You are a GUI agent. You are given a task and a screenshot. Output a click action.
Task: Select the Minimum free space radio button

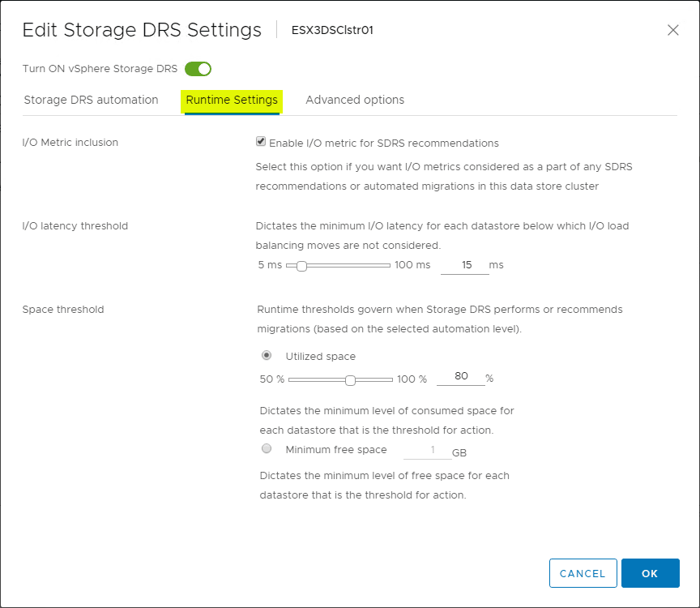pyautogui.click(x=267, y=448)
